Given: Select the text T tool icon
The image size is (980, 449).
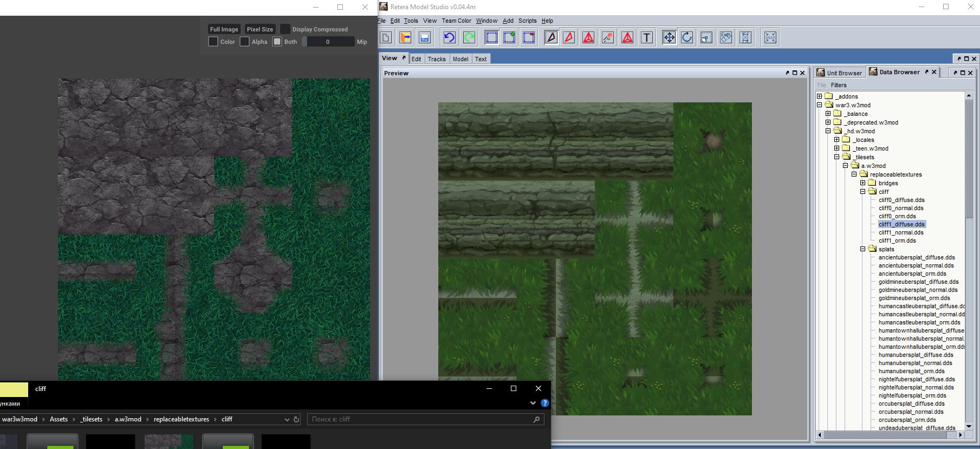Looking at the screenshot, I should (647, 37).
